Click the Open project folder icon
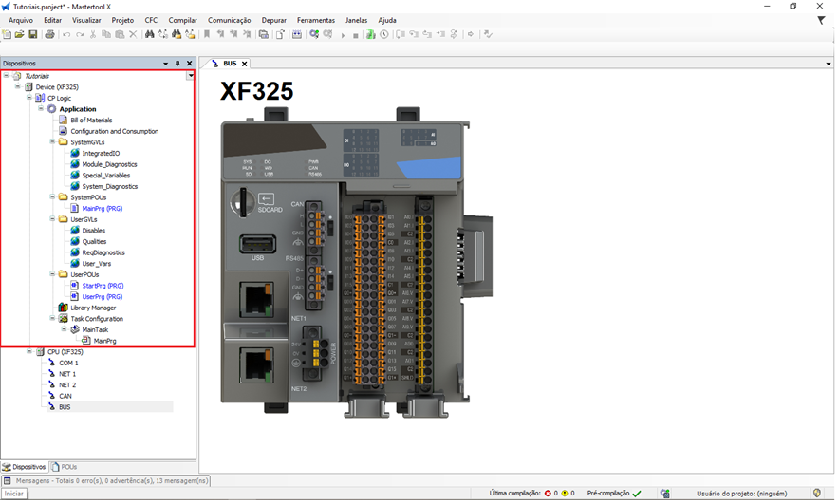This screenshot has width=839, height=504. tap(20, 34)
